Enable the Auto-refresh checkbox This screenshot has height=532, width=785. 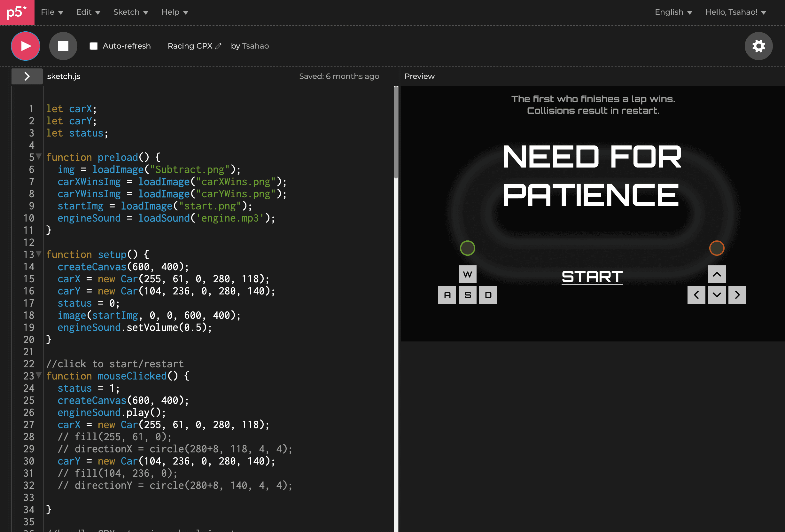(94, 46)
